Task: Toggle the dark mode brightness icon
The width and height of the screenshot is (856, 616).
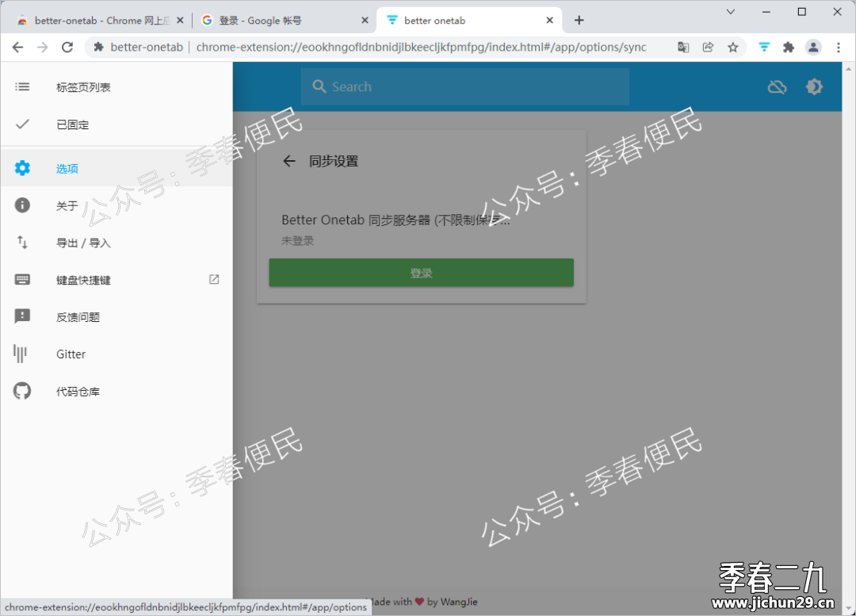Action: (x=814, y=87)
